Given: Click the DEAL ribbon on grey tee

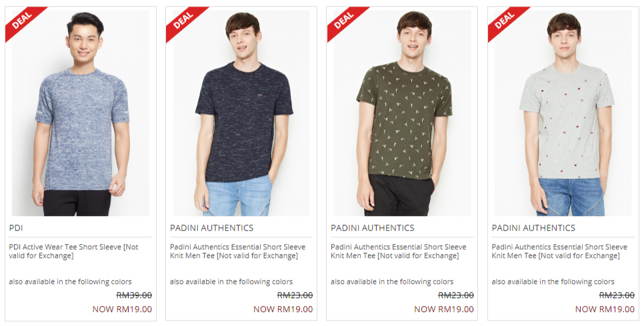Looking at the screenshot, I should pyautogui.click(x=505, y=21).
